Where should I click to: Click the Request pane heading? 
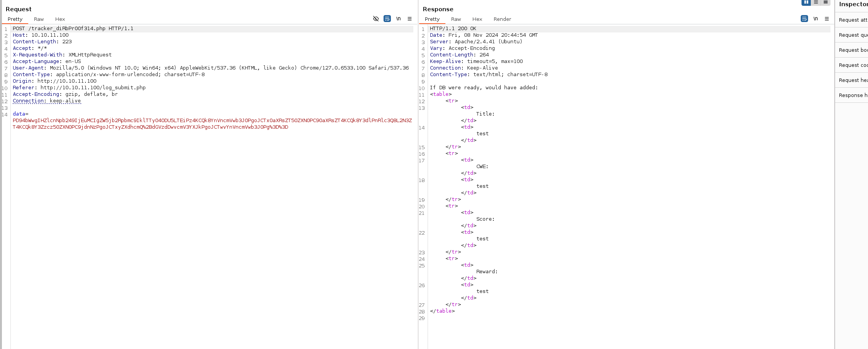coord(19,9)
